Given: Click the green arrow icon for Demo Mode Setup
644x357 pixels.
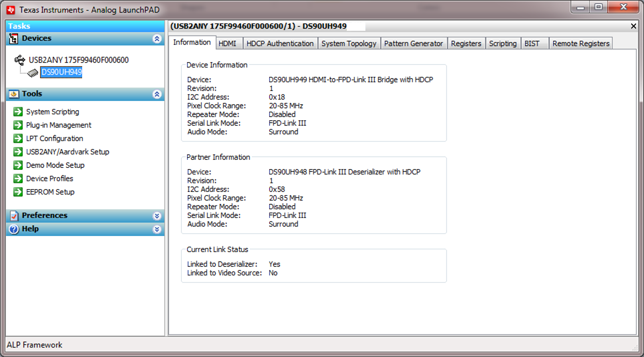Looking at the screenshot, I should pyautogui.click(x=18, y=165).
